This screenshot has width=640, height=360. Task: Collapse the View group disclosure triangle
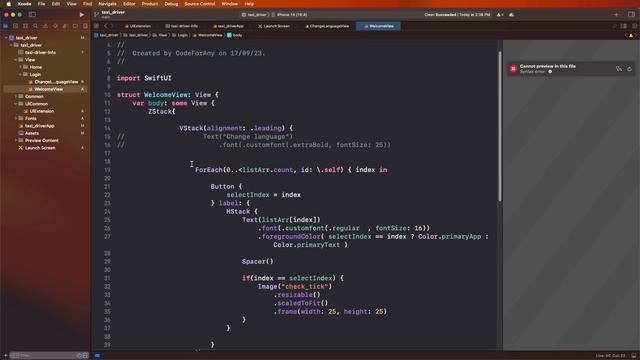16,60
